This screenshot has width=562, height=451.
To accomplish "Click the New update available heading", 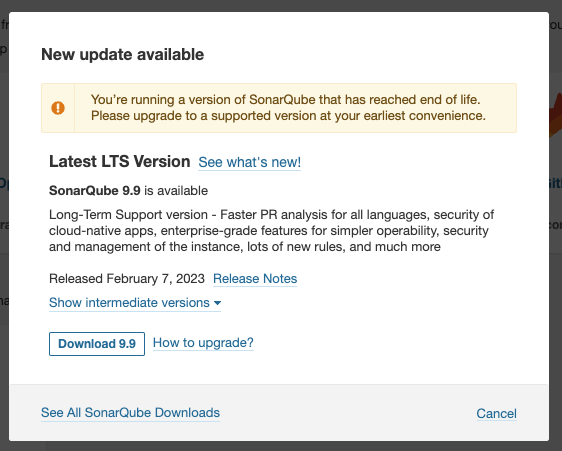I will [123, 55].
